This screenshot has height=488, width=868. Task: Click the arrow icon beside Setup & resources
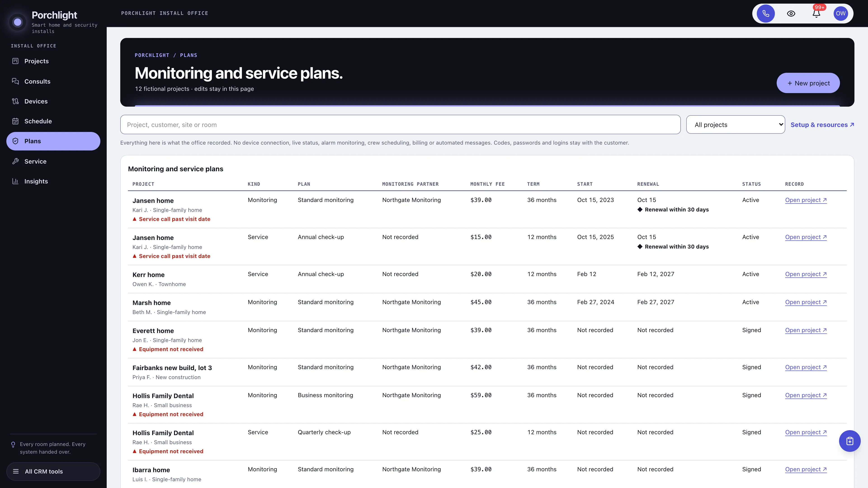tap(852, 125)
